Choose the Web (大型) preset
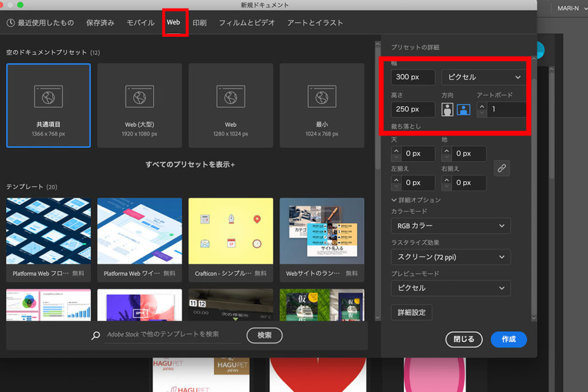588x392 pixels. (x=140, y=105)
